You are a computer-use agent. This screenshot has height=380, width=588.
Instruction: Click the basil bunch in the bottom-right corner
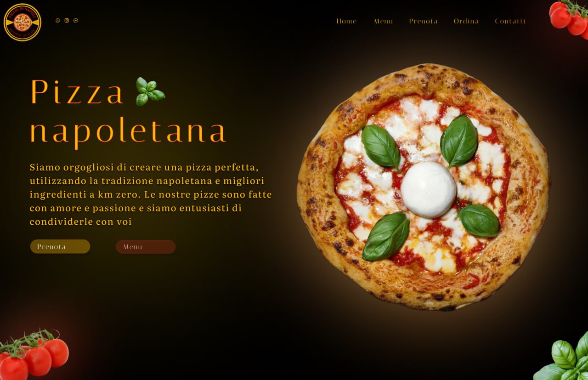[x=564, y=357]
